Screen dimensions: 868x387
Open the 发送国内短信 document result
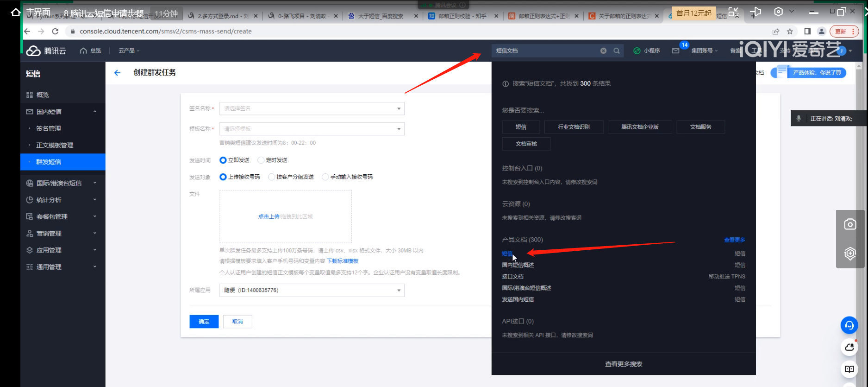pos(518,299)
